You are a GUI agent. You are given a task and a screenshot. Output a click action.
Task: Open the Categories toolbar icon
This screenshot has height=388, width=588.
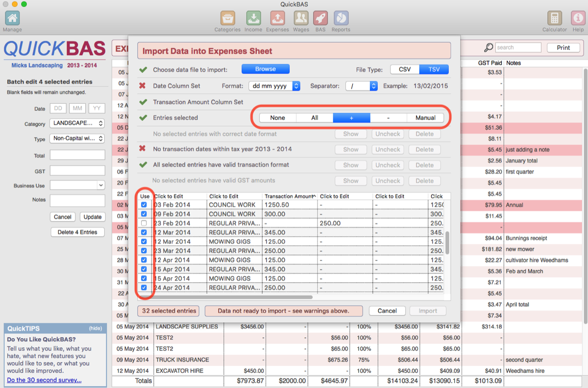coord(227,19)
